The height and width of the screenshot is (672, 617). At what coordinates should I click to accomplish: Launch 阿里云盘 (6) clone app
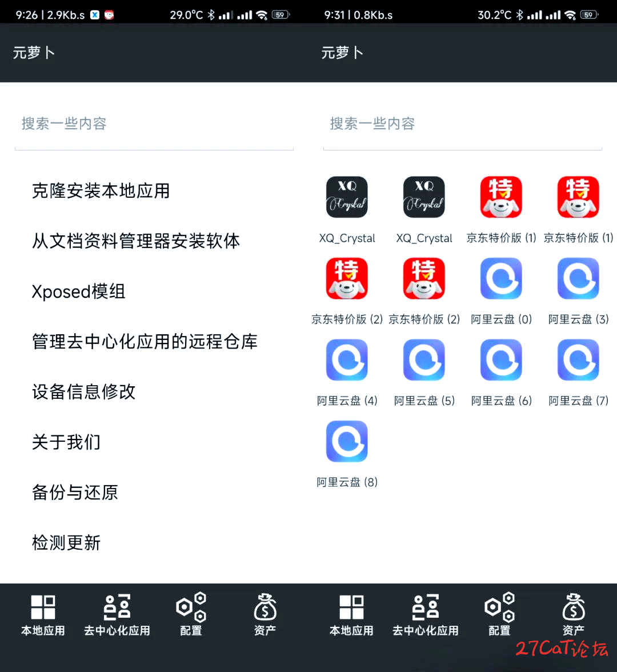click(x=501, y=360)
